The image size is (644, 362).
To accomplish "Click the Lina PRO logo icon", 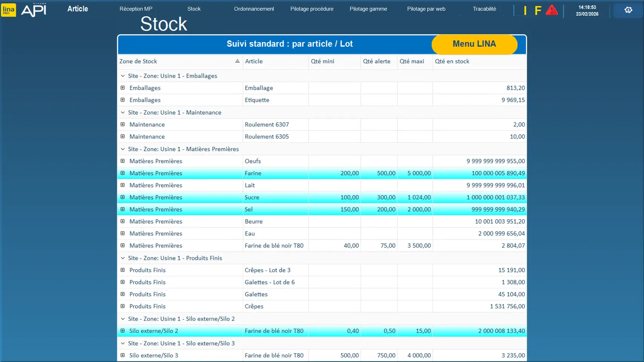I will coord(8,10).
